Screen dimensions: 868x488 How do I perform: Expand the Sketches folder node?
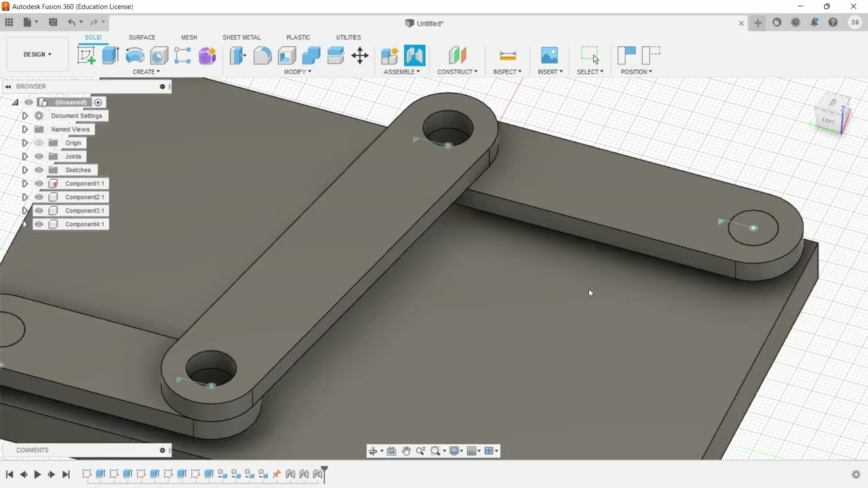25,170
